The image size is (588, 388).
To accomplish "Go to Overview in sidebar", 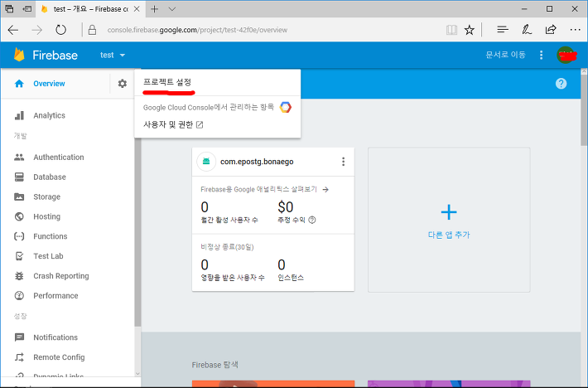I will [x=49, y=84].
